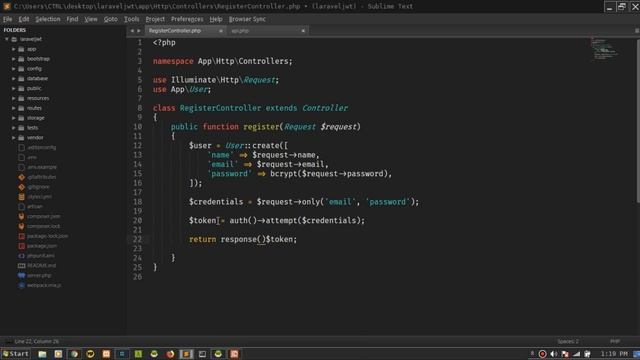Activate Sublime Text taskbar icon

pyautogui.click(x=186, y=354)
